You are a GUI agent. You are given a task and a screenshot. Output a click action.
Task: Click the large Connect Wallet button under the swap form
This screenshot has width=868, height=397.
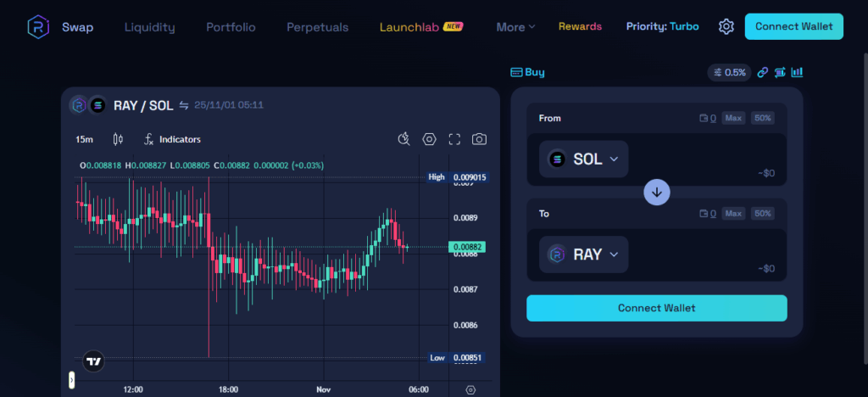coord(656,308)
